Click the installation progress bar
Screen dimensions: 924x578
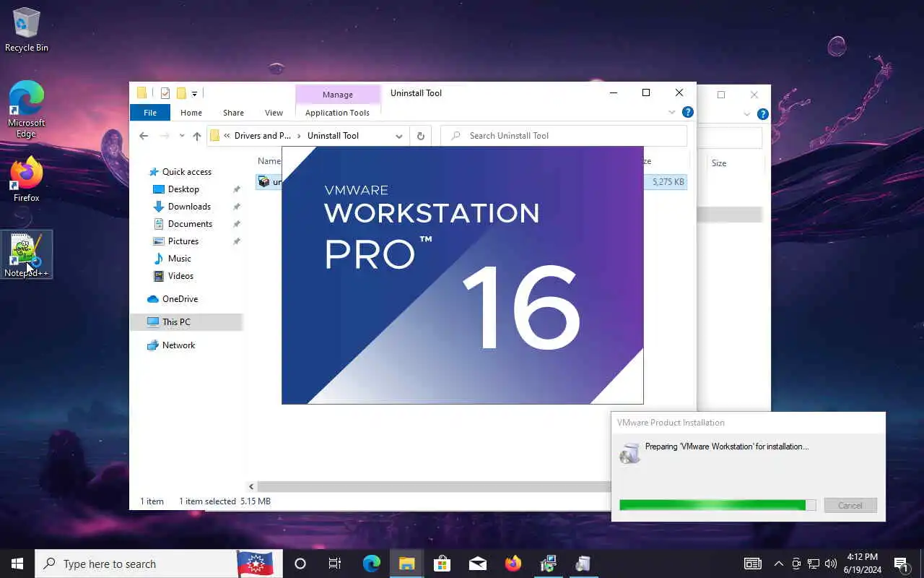click(718, 505)
